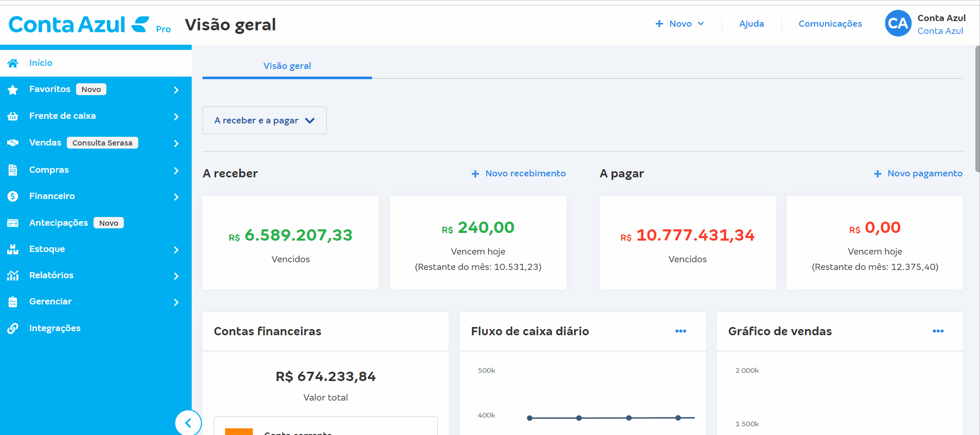Viewport: 980px width, 435px height.
Task: Click the Vendas handshake icon
Action: click(x=13, y=143)
